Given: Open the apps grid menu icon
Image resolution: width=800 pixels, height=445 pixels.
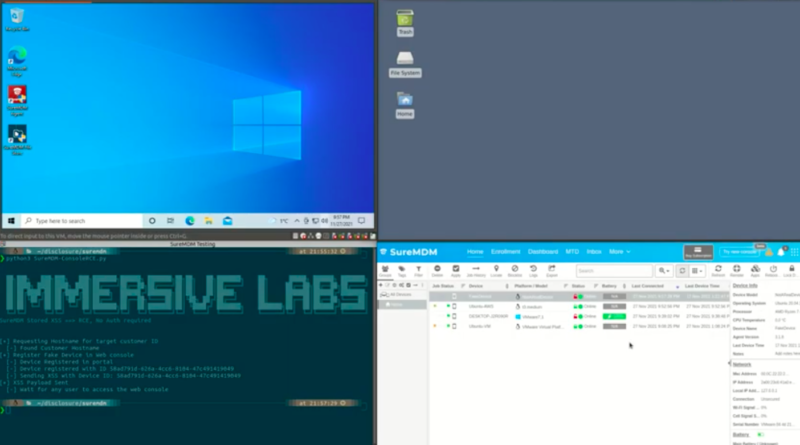Looking at the screenshot, I should [794, 252].
